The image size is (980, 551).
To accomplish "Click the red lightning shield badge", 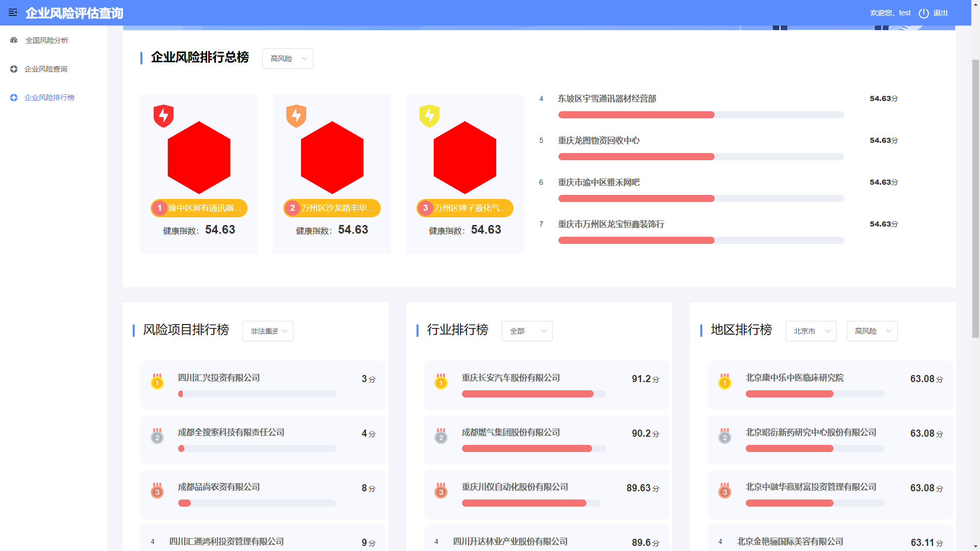I will pos(163,116).
